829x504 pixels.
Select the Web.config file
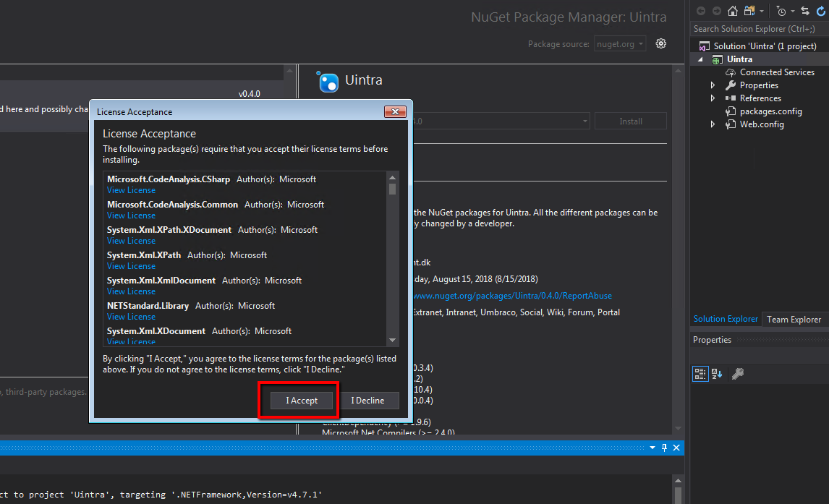coord(761,124)
